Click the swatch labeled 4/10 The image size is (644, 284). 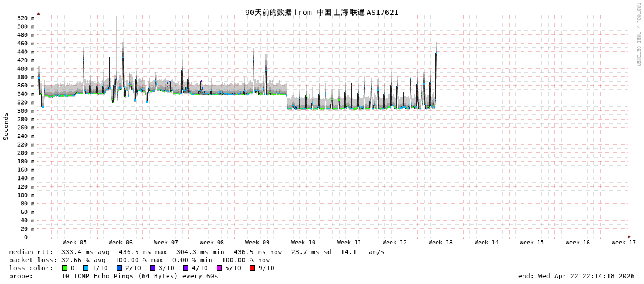(186, 268)
